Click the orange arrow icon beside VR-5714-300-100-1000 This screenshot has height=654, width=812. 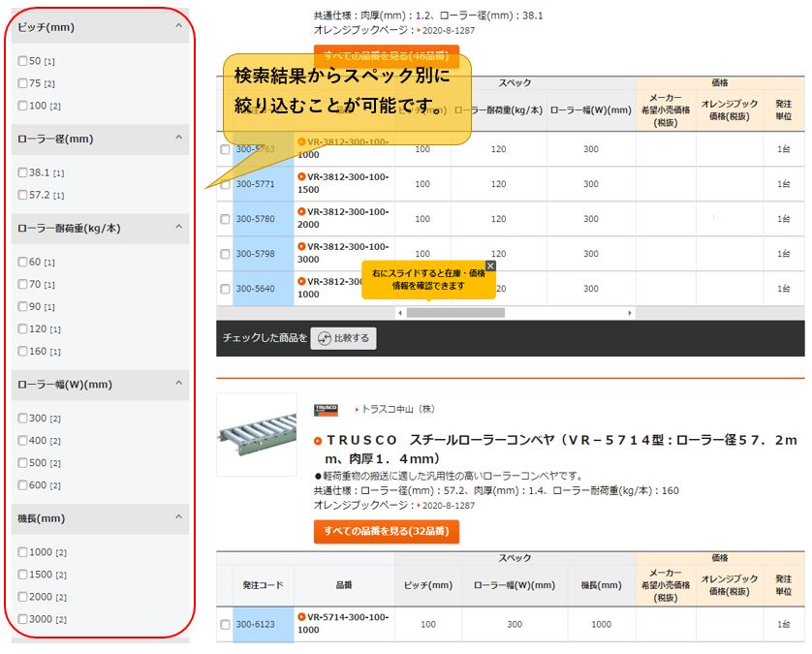[301, 617]
